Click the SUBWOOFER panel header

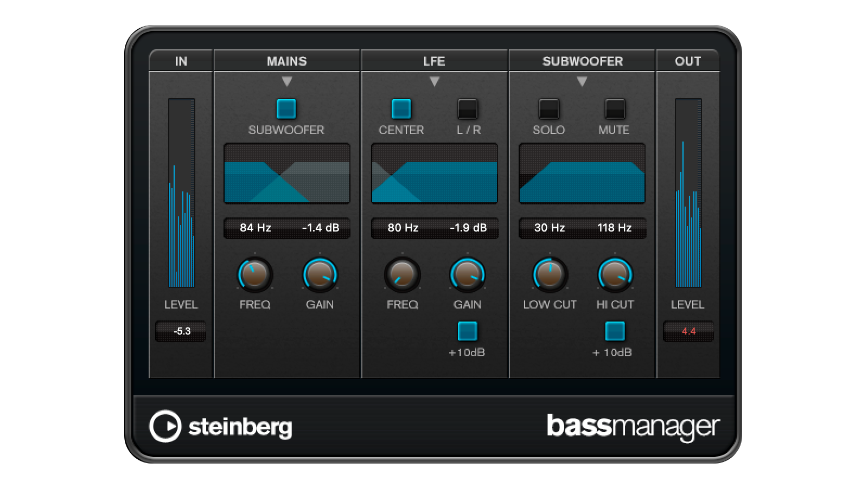pyautogui.click(x=582, y=61)
